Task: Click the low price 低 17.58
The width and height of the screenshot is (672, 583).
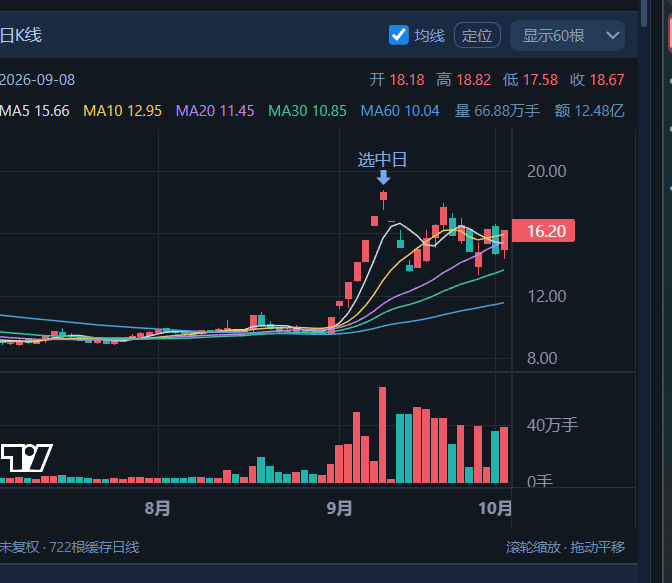Action: (531, 80)
